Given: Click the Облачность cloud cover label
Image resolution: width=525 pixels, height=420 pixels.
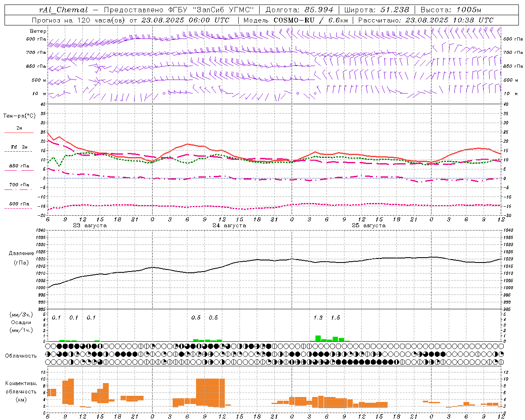Looking at the screenshot, I should pyautogui.click(x=21, y=356).
